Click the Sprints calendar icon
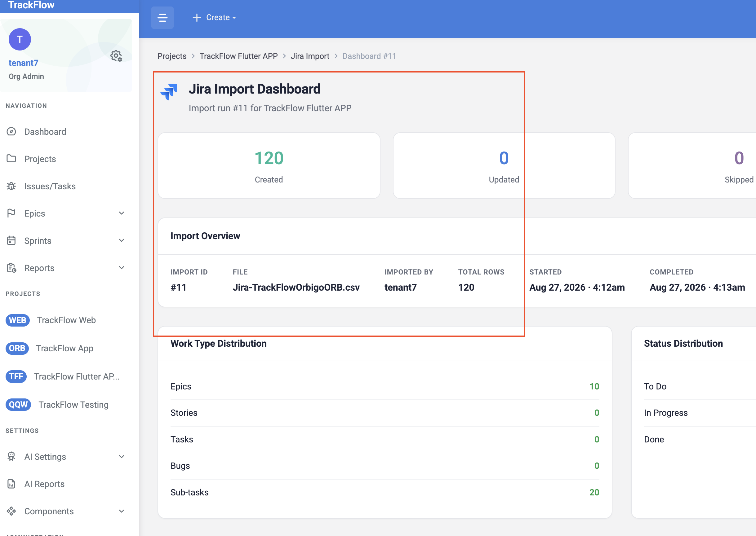The image size is (756, 536). pyautogui.click(x=11, y=241)
